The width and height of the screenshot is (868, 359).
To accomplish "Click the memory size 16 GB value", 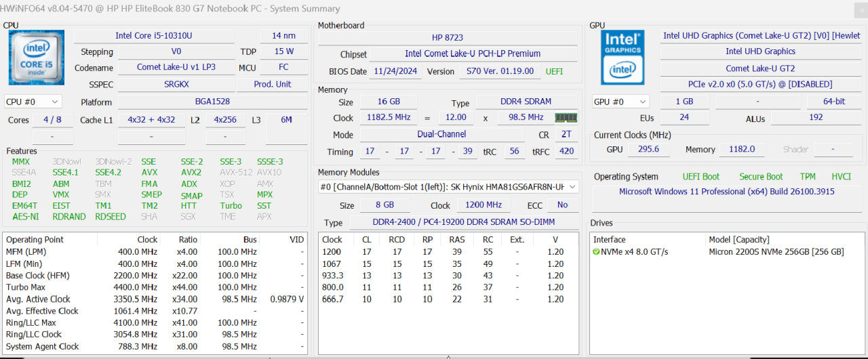I will click(389, 102).
